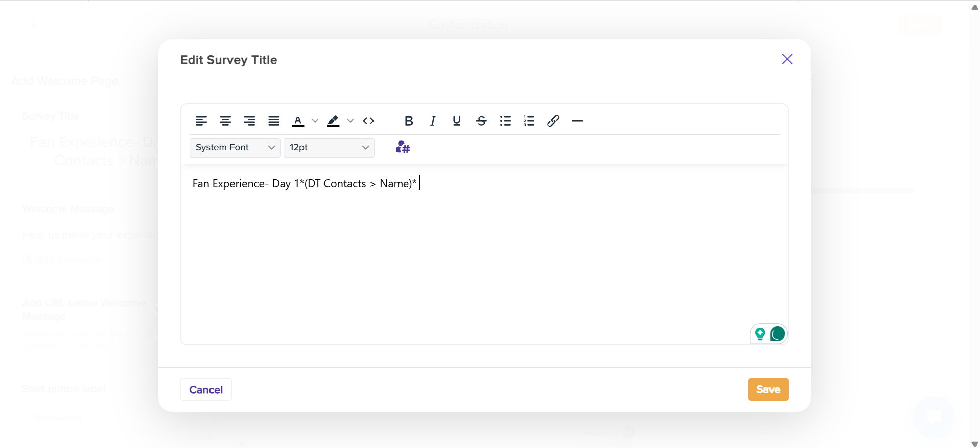Open the source code view
The image size is (980, 448).
click(368, 121)
